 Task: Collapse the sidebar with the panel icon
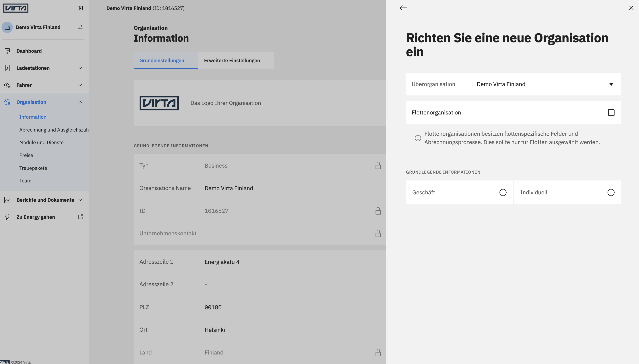[80, 8]
